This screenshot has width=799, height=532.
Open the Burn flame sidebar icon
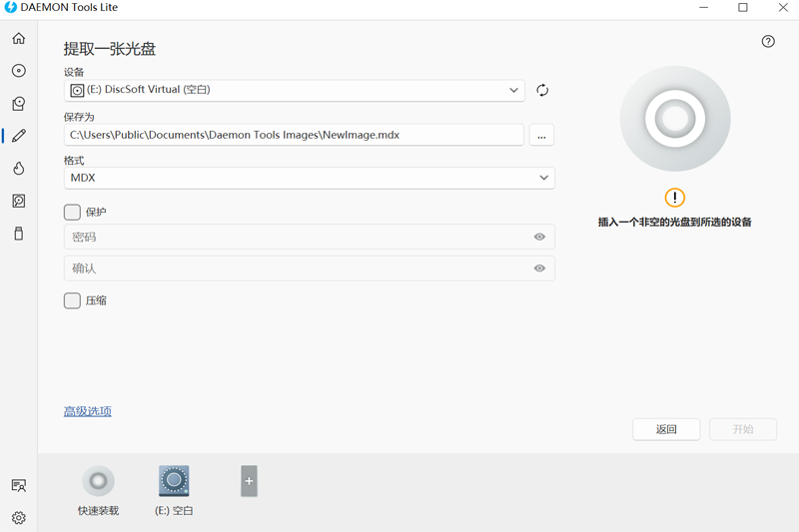19,169
